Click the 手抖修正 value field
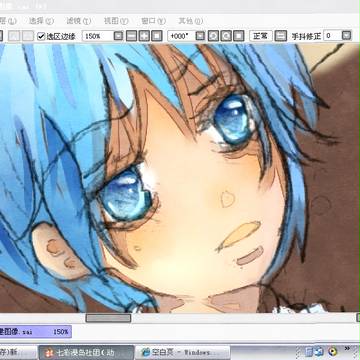Image resolution: width=360 pixels, height=360 pixels. pos(332,35)
